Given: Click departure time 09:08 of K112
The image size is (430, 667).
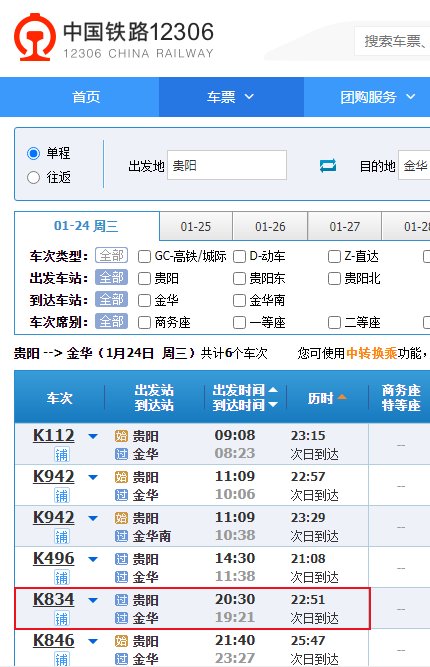Looking at the screenshot, I should pos(235,435).
